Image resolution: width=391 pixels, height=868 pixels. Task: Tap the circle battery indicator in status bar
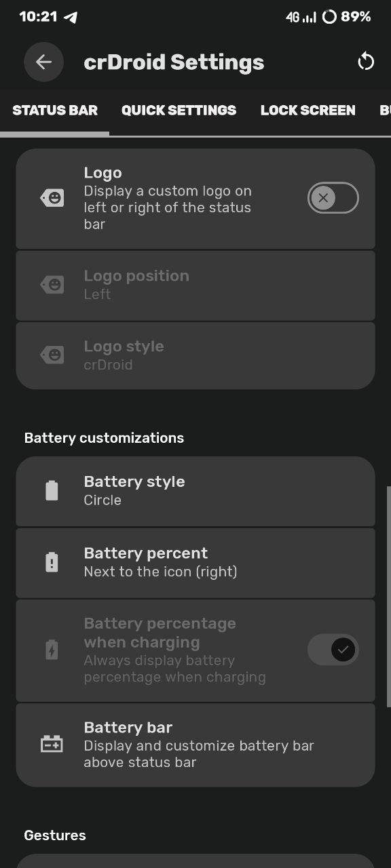(x=329, y=17)
